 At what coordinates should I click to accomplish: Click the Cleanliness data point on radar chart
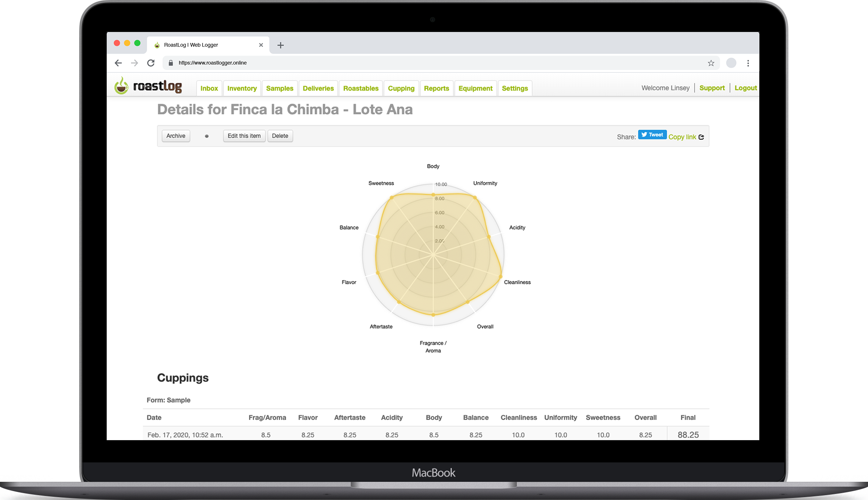coord(501,277)
